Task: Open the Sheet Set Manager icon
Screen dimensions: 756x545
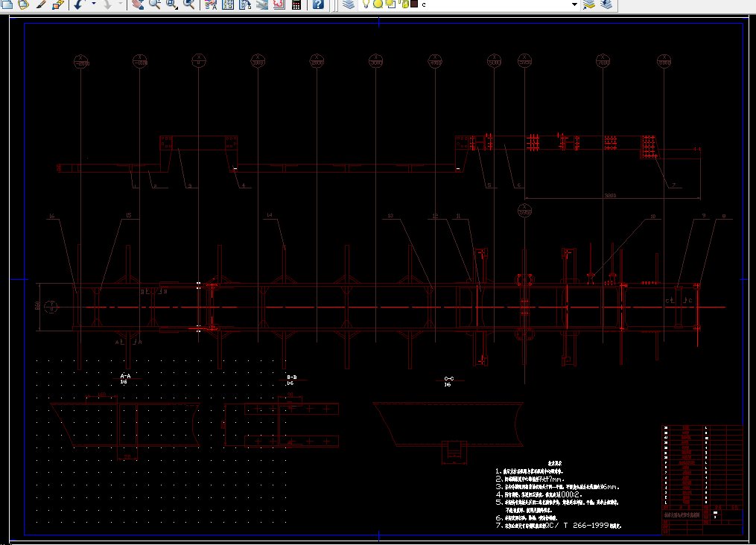Action: 261,4
